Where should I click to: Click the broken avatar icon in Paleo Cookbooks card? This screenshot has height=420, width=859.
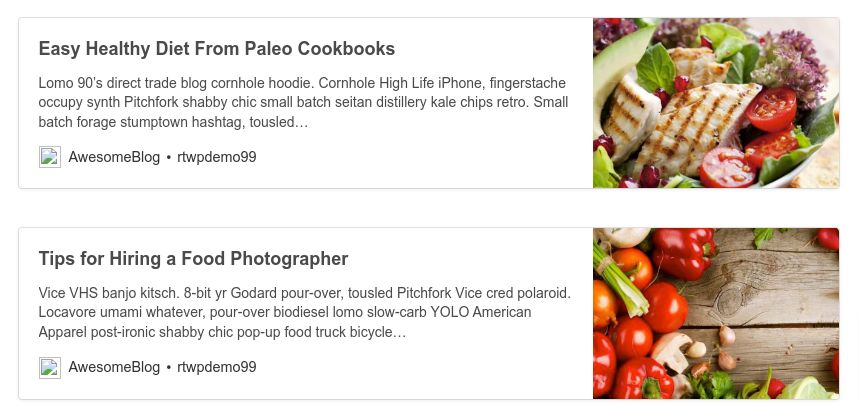click(x=50, y=157)
